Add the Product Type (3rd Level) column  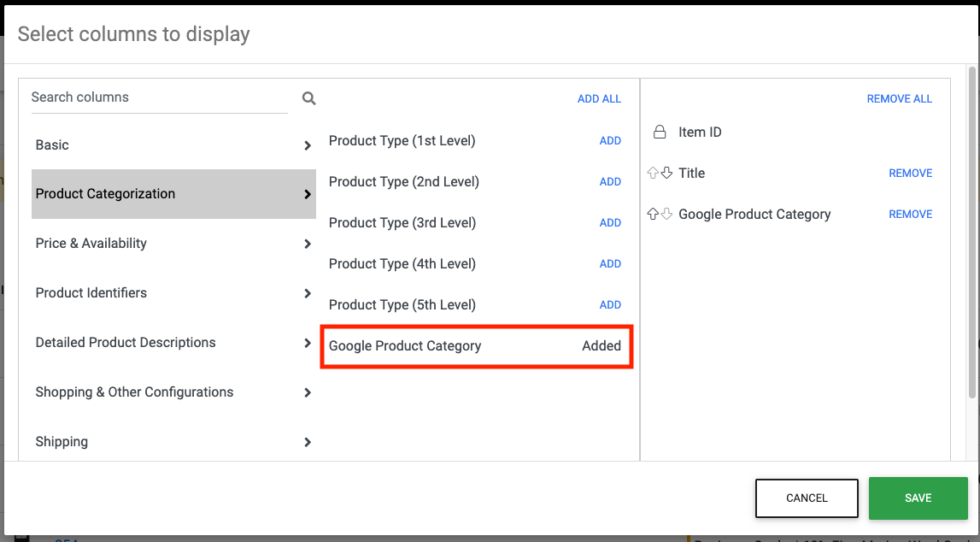click(x=610, y=223)
